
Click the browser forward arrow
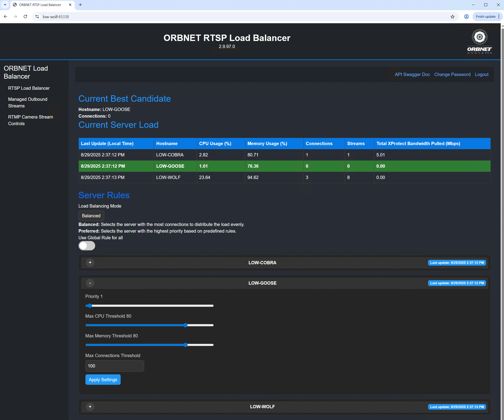[x=15, y=17]
